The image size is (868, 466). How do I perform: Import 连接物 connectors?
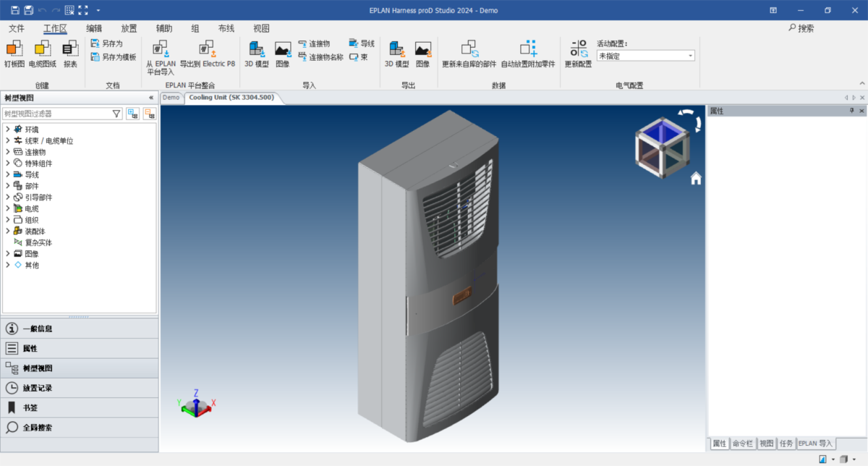pyautogui.click(x=314, y=43)
